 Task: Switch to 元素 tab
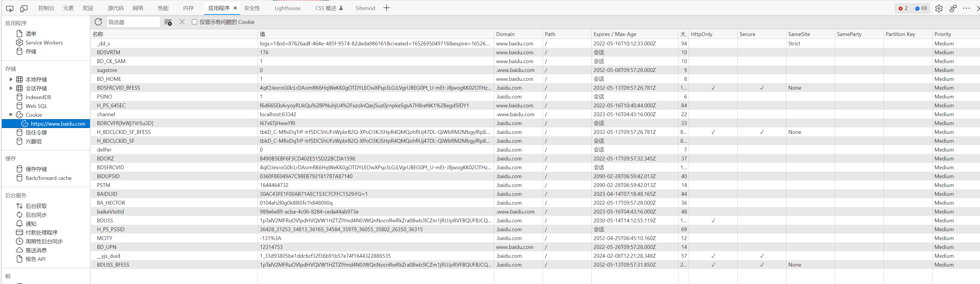point(68,8)
